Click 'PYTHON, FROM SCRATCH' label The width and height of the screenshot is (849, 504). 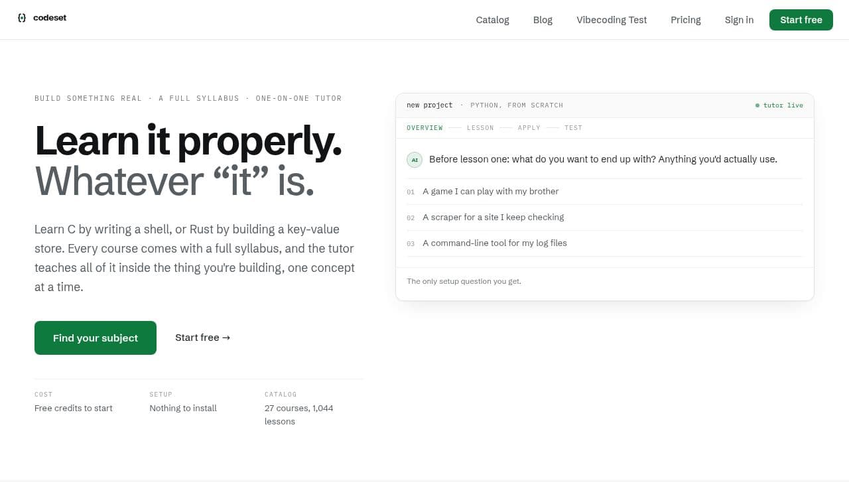click(517, 105)
